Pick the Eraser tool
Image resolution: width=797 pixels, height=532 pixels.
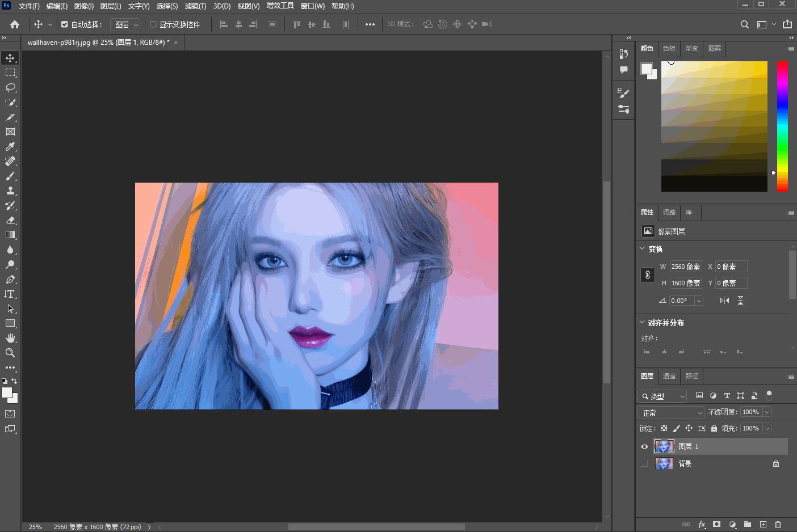pos(10,220)
